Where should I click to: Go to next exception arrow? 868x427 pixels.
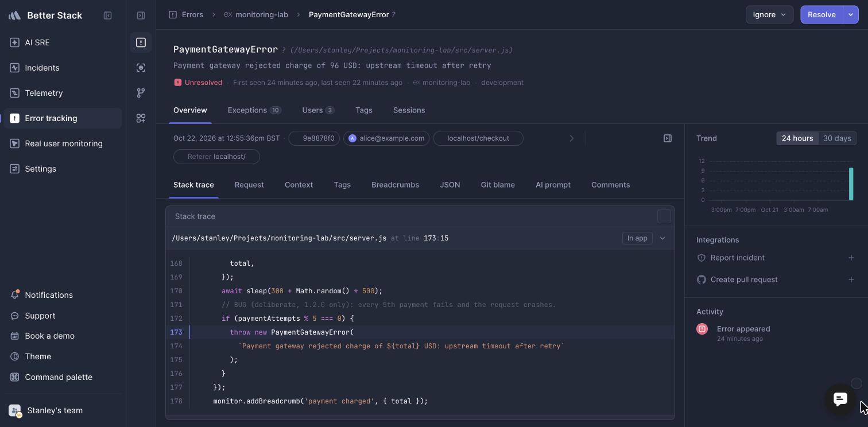click(571, 138)
